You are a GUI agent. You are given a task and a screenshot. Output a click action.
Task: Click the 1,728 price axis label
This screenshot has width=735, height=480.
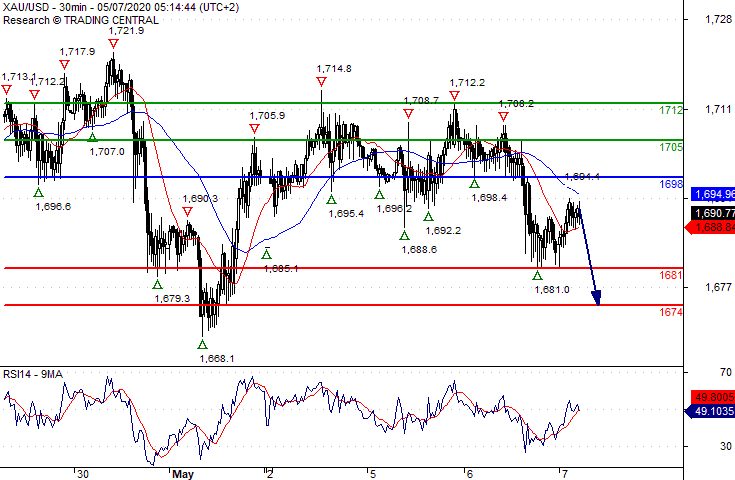coord(718,19)
